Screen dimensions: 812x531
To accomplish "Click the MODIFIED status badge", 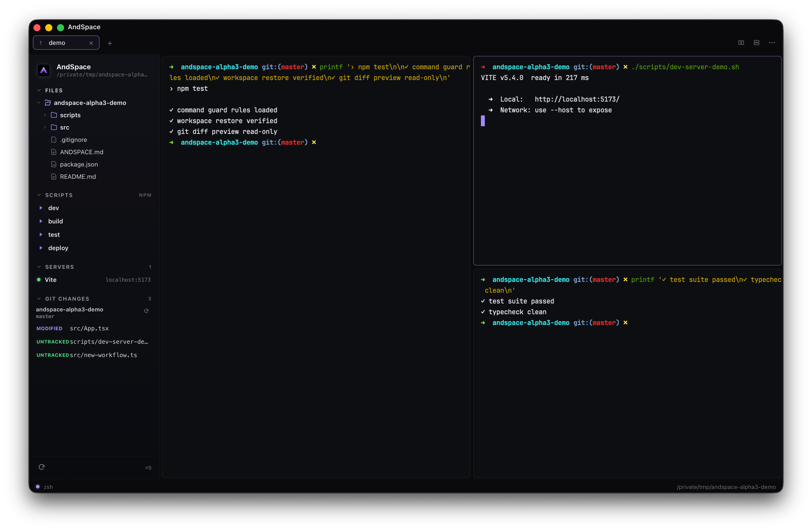I will tap(50, 328).
